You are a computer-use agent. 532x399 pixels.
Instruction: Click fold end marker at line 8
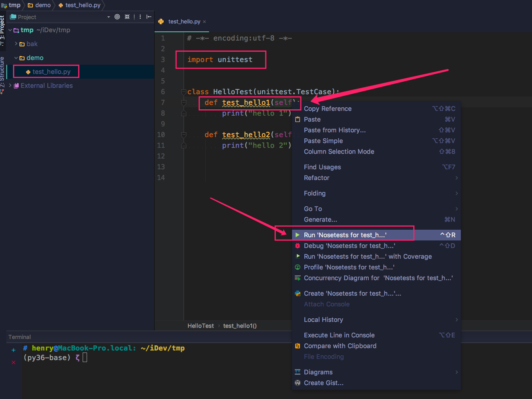pos(184,114)
